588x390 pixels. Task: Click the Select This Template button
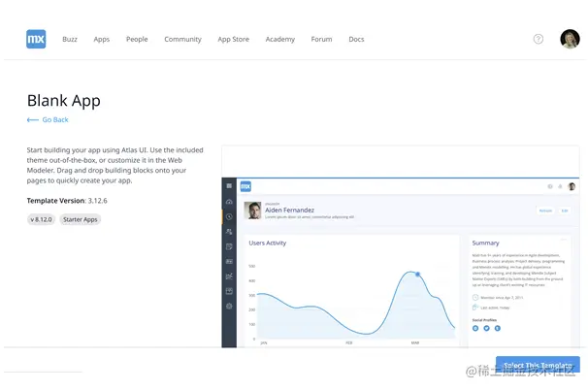coord(538,365)
